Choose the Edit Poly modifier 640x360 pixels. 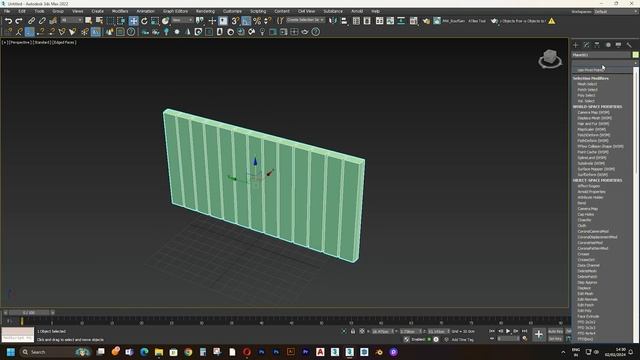coord(584,311)
